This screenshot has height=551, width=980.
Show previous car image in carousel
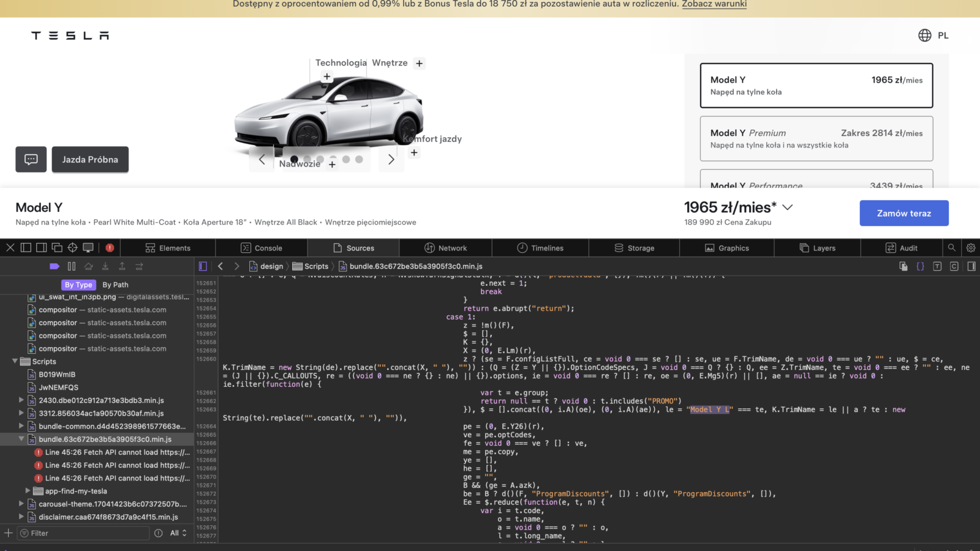point(262,159)
